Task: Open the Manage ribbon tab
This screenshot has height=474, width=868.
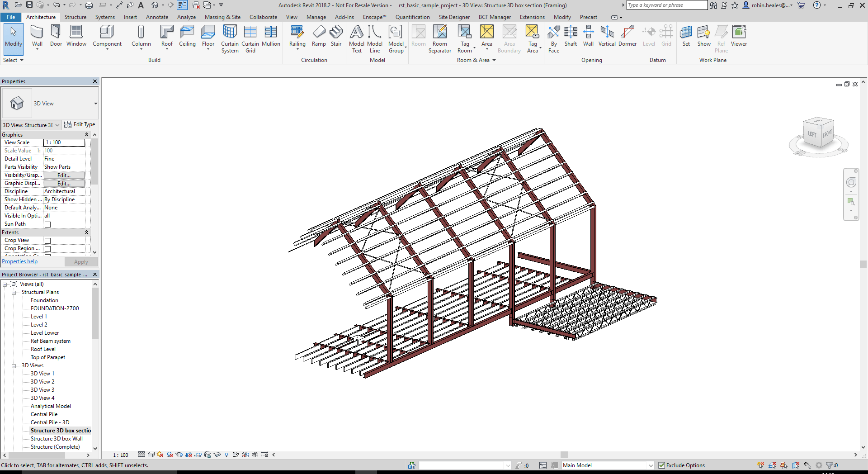Action: (316, 17)
